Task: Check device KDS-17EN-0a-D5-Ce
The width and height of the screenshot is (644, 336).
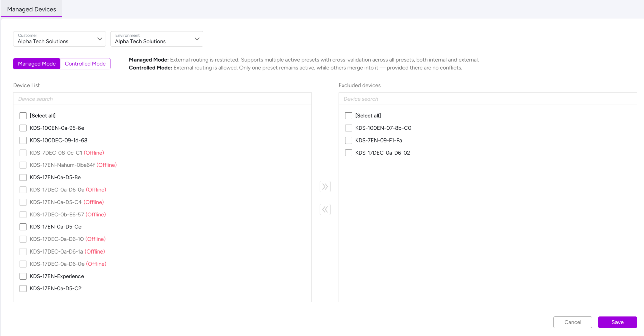Action: coord(23,227)
